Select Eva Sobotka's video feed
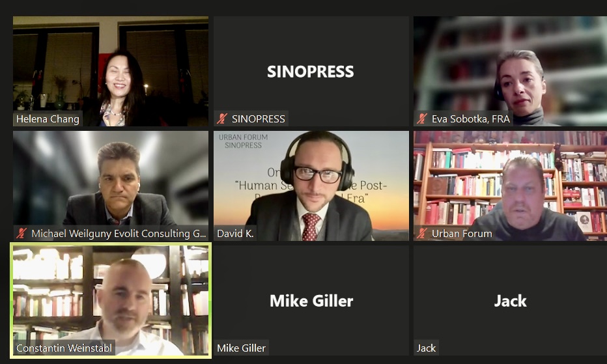Screen dimensions: 607x364 click(510, 71)
